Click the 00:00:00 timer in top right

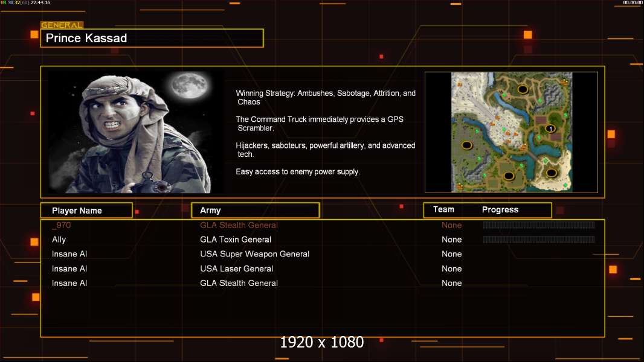[x=633, y=2]
